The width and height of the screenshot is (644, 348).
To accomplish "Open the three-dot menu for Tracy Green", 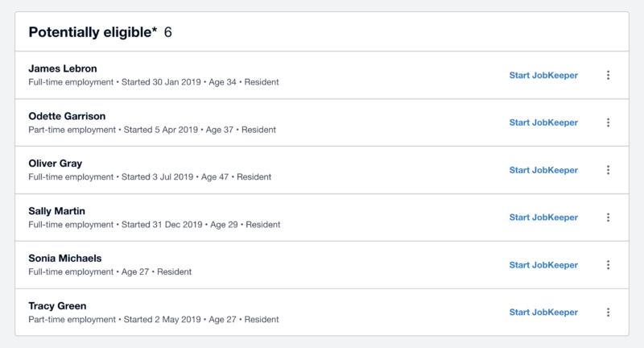I will (x=609, y=313).
